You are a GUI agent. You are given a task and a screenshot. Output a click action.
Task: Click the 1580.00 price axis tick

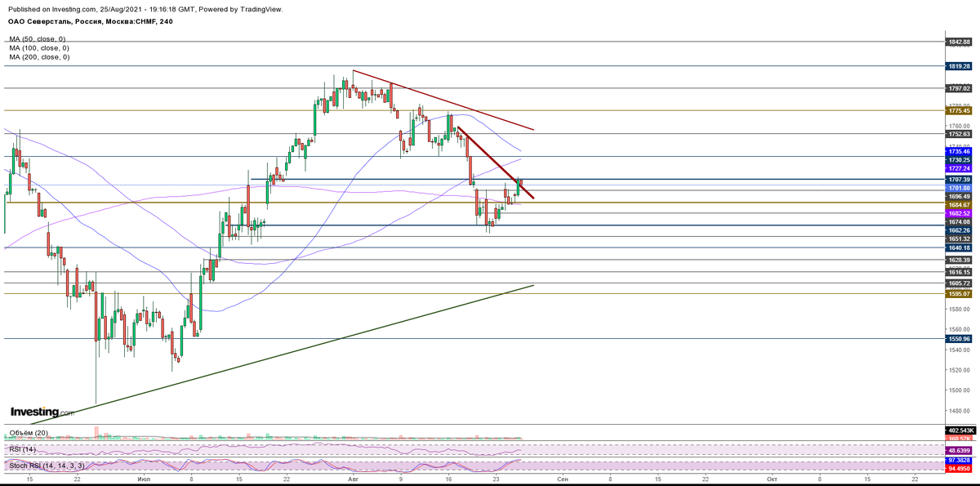(x=959, y=309)
